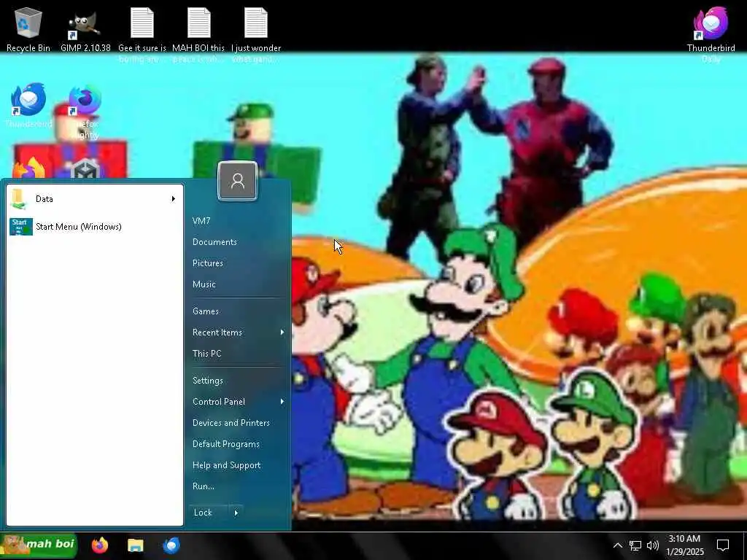This screenshot has width=747, height=560.
Task: Click the Lock button
Action: point(208,513)
